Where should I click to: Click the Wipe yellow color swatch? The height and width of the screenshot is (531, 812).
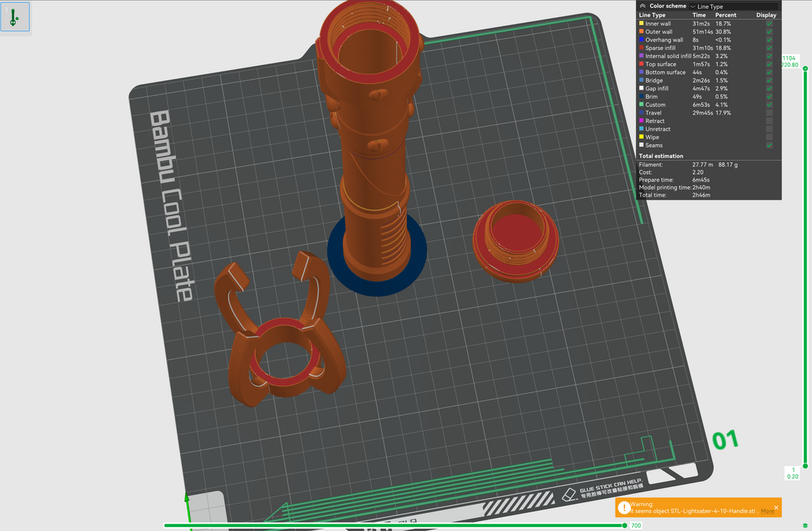point(641,137)
